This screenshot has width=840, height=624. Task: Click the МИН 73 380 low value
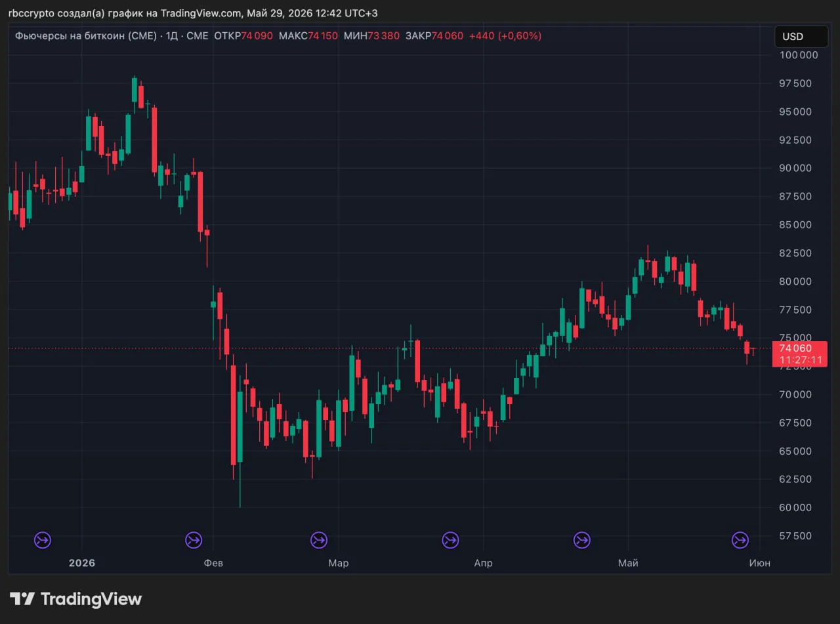tap(371, 36)
